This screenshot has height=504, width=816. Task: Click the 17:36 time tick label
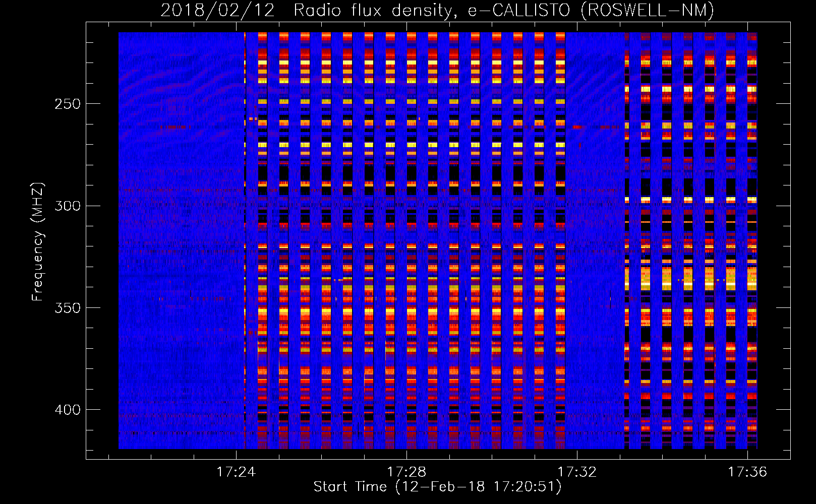tap(747, 472)
